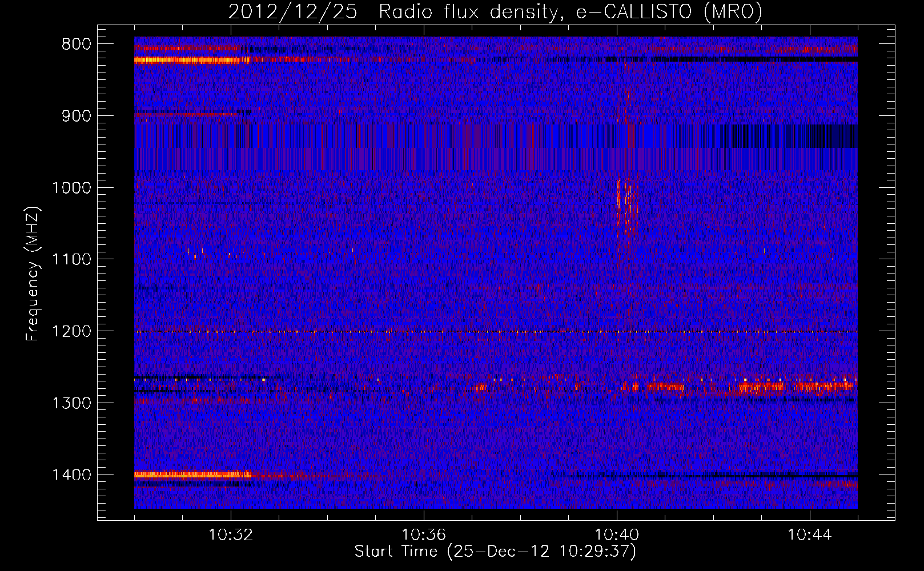Image resolution: width=924 pixels, height=571 pixels.
Task: Click the 'Start Time (25-Dec-12 10:29:37)' x-axis label
Action: (495, 552)
